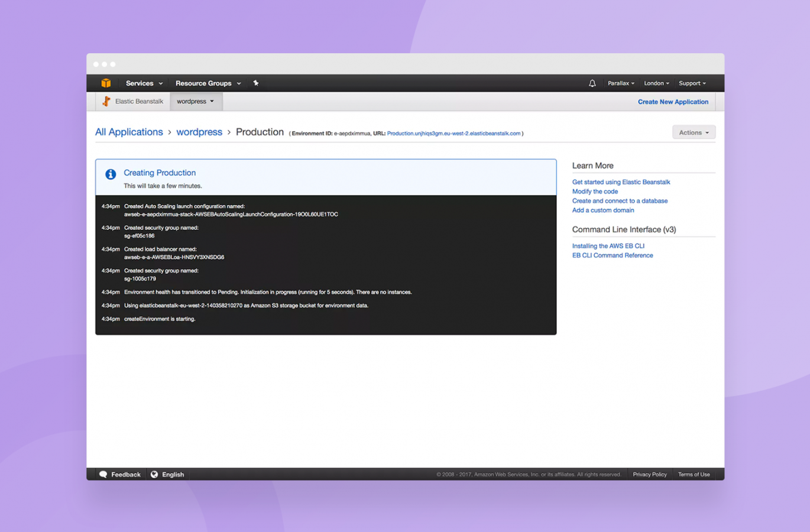Image resolution: width=810 pixels, height=532 pixels.
Task: Open the wordpress application dropdown
Action: pos(196,101)
